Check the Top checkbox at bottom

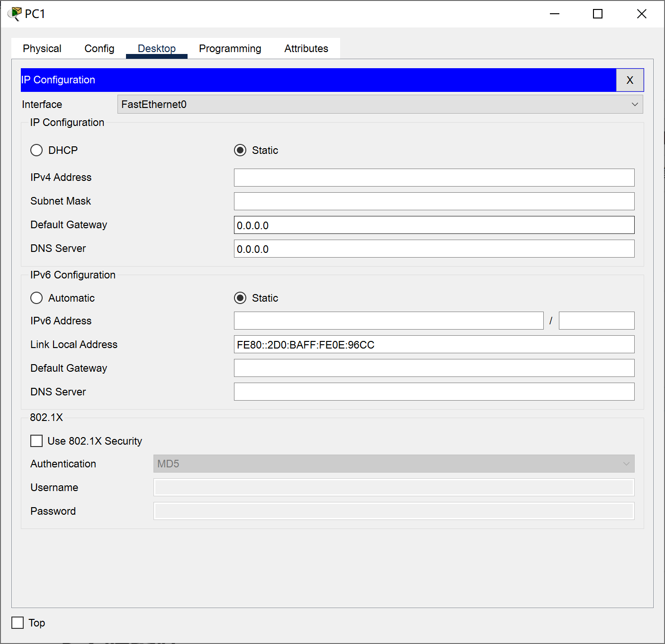coord(18,623)
